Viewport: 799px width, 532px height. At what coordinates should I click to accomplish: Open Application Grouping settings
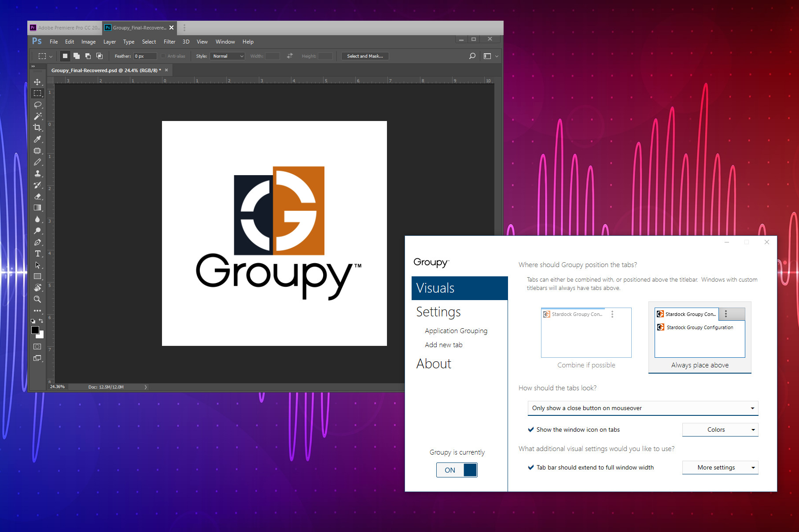click(x=456, y=330)
